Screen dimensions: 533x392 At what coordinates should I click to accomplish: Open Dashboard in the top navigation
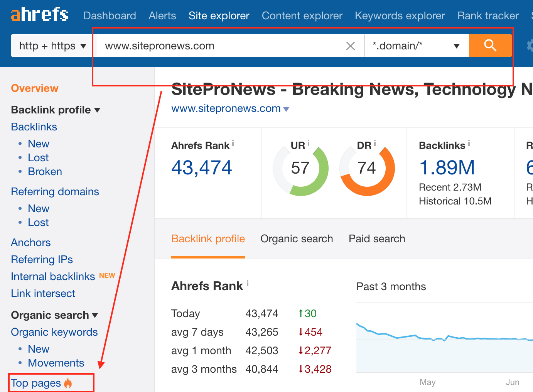110,15
